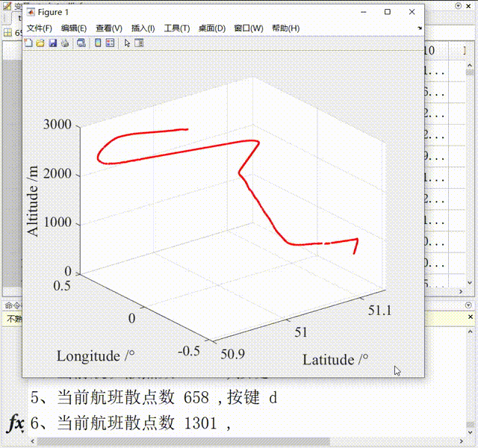Click the fx function browser icon
478x448 pixels.
[15, 423]
